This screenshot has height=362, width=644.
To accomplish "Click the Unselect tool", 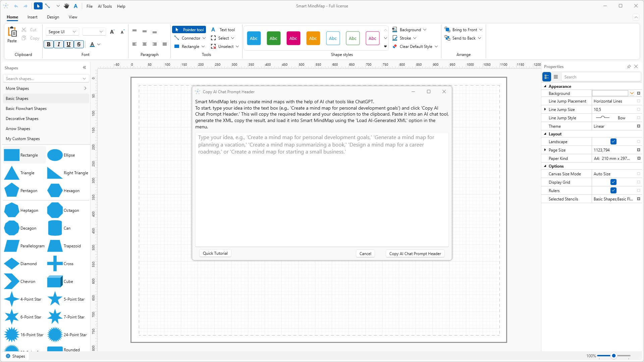I will point(224,46).
